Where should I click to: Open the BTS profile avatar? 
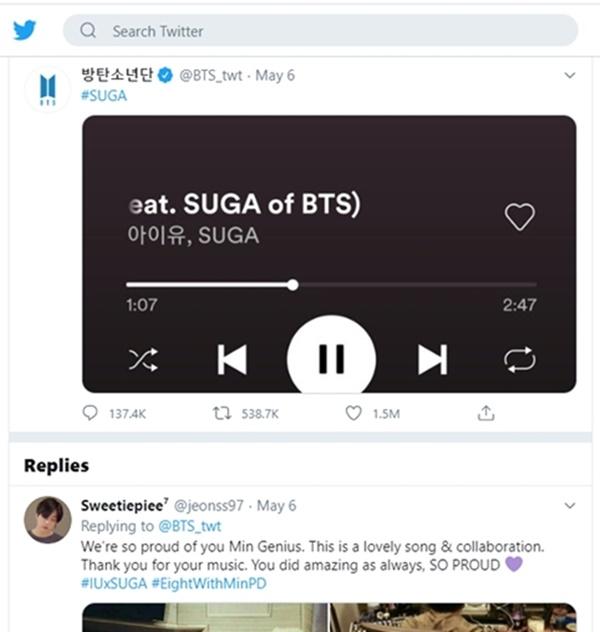tap(47, 91)
